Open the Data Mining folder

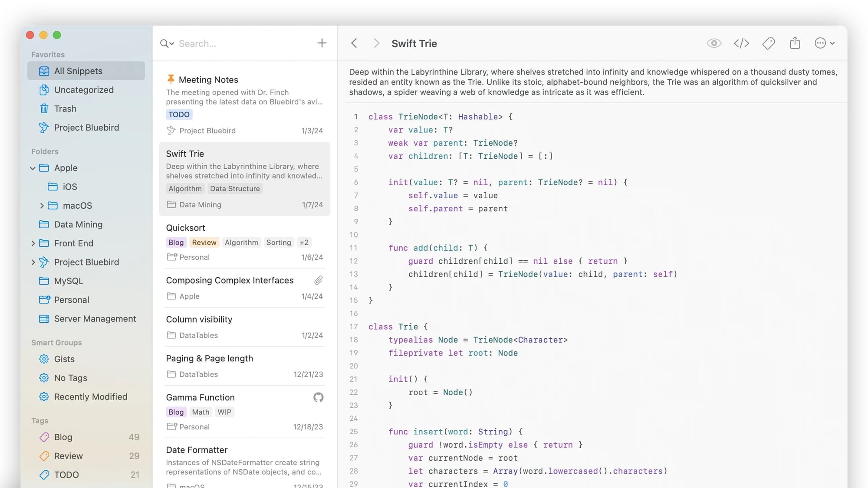coord(78,224)
